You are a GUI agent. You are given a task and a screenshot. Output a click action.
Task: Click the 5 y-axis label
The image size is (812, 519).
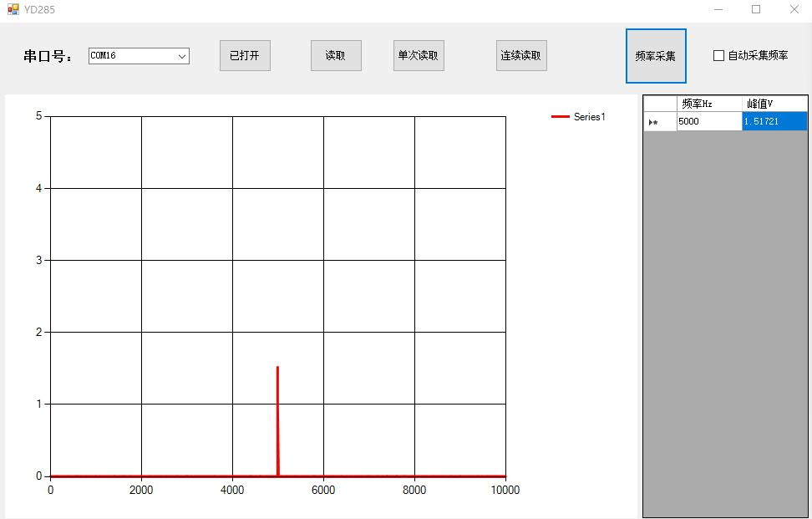coord(38,116)
